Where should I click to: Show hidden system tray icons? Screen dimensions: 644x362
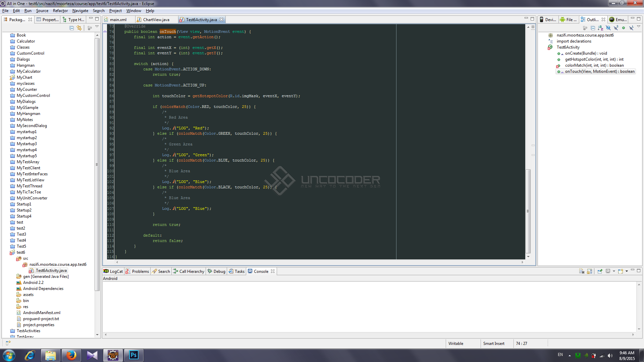pyautogui.click(x=570, y=356)
